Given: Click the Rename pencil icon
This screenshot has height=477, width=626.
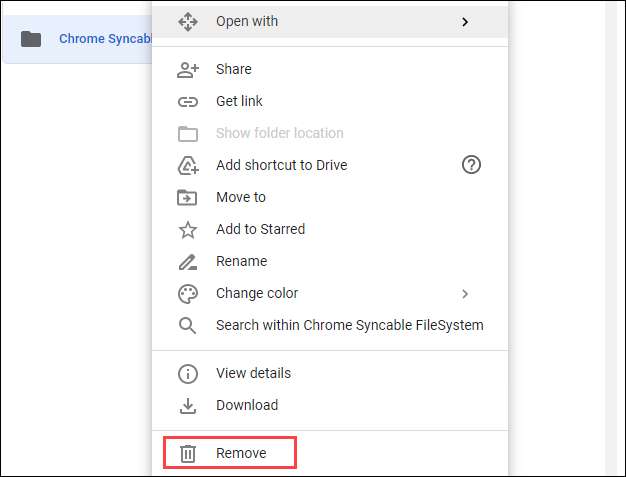Looking at the screenshot, I should [187, 261].
